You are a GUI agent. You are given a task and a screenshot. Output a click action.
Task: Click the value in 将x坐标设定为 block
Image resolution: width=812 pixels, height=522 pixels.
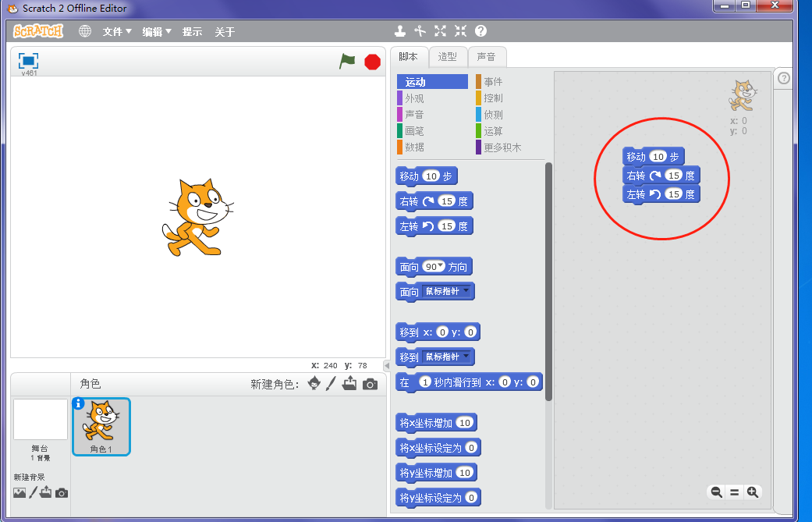pyautogui.click(x=470, y=447)
